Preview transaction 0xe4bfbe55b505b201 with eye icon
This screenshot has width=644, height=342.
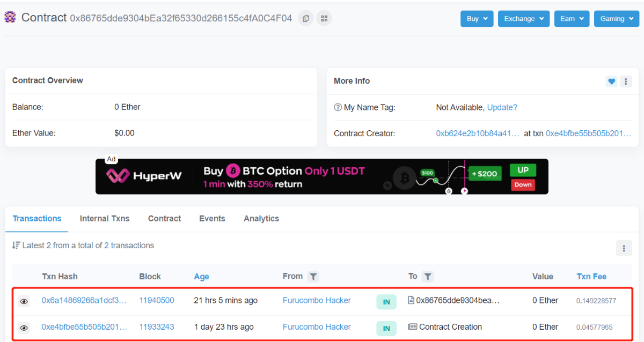[x=24, y=328]
